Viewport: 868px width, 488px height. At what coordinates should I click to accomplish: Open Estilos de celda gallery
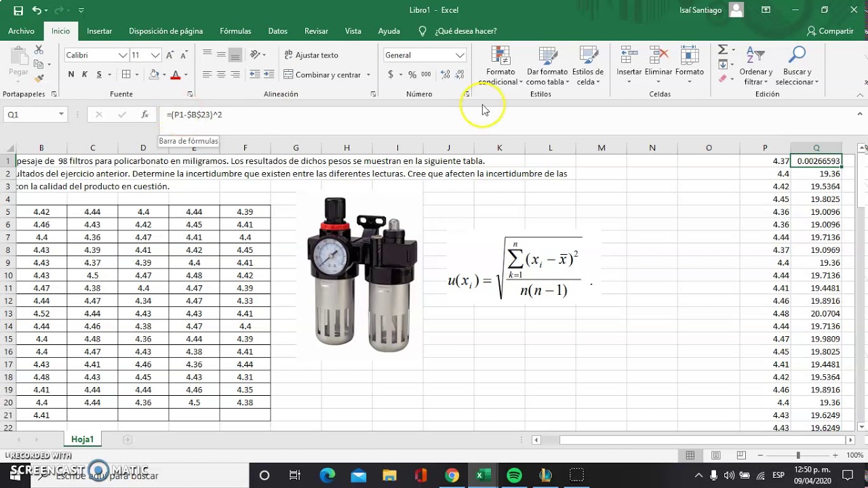pyautogui.click(x=588, y=66)
